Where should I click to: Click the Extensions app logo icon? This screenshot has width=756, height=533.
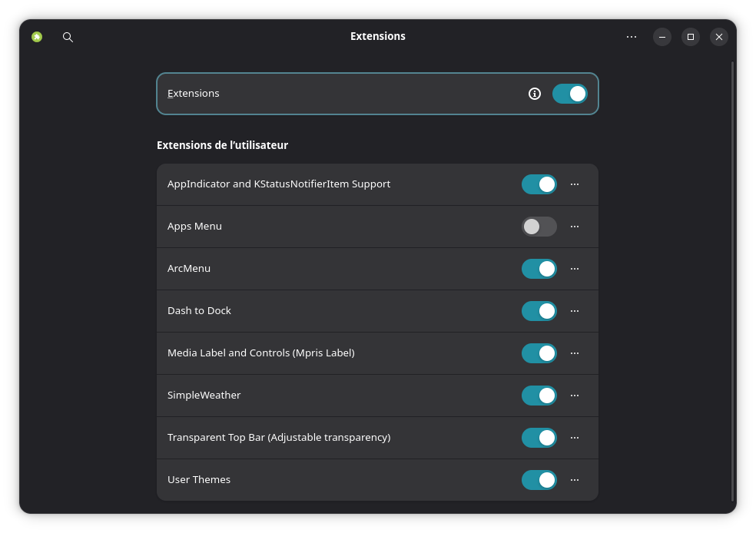point(36,36)
